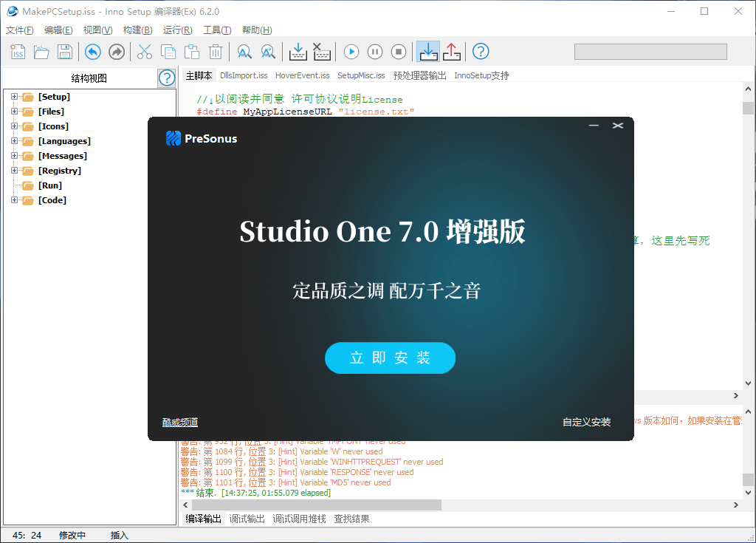756x543 pixels.
Task: Switch to the SetupMisc.iss tab
Action: 361,76
